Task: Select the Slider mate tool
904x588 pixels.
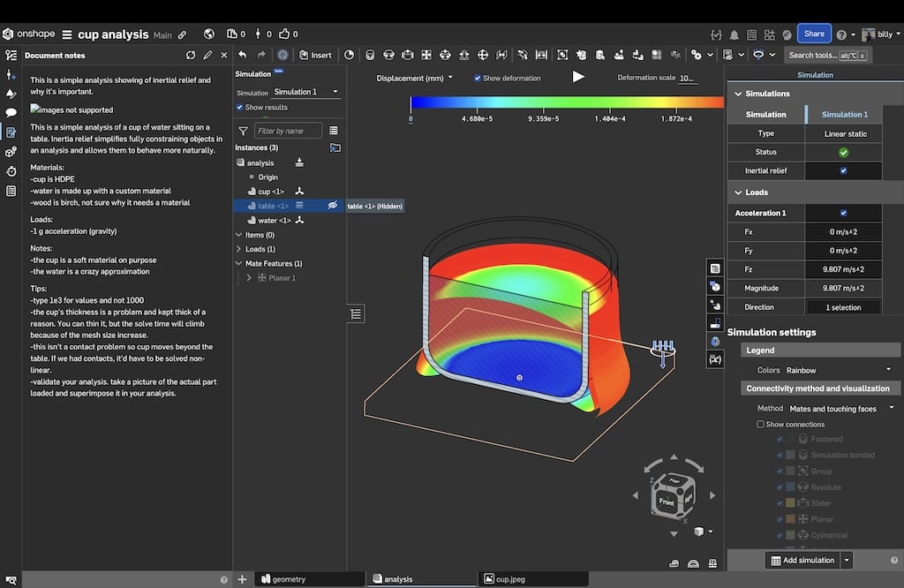Action: pyautogui.click(x=408, y=55)
